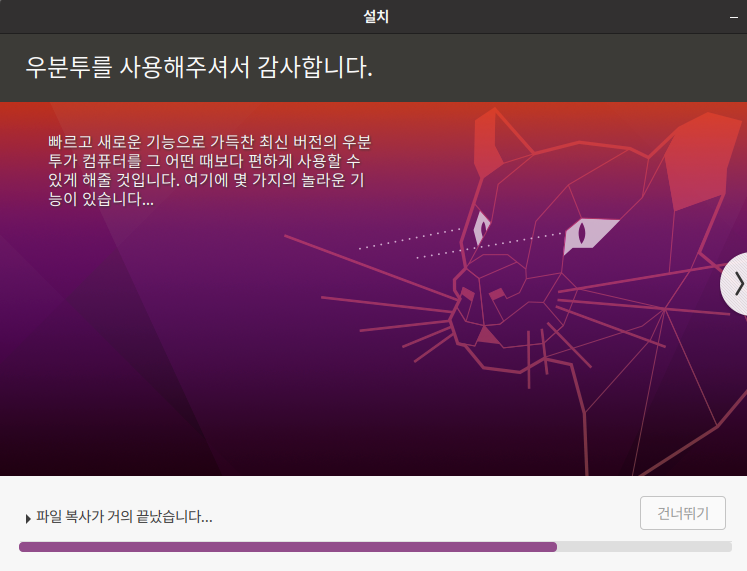The height and width of the screenshot is (571, 747).
Task: Click the dark header band beside the heading
Action: (557, 67)
